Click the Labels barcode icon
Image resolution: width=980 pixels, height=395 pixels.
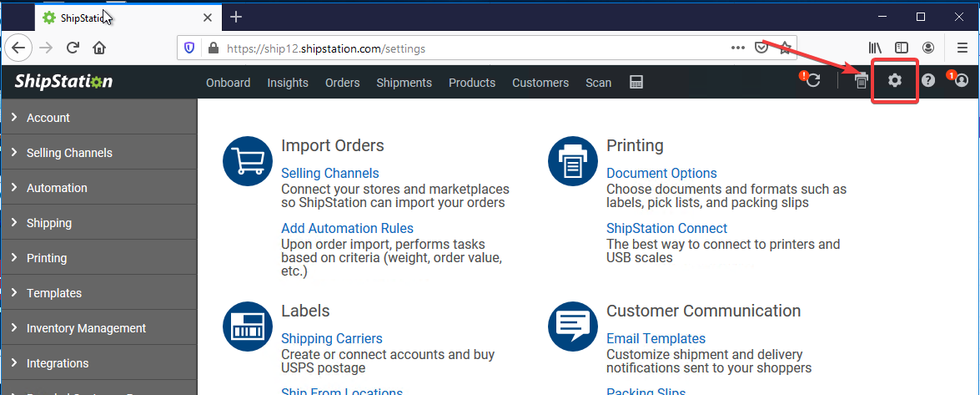tap(248, 327)
